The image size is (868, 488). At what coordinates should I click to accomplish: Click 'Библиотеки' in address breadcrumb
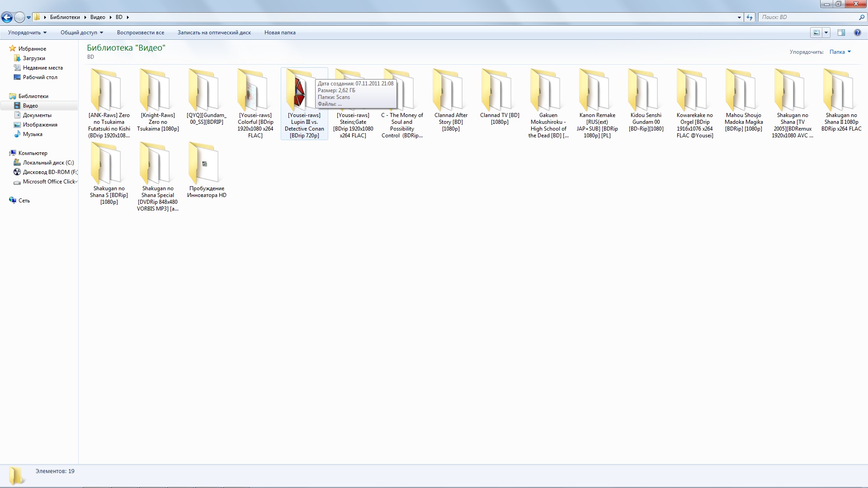click(65, 17)
